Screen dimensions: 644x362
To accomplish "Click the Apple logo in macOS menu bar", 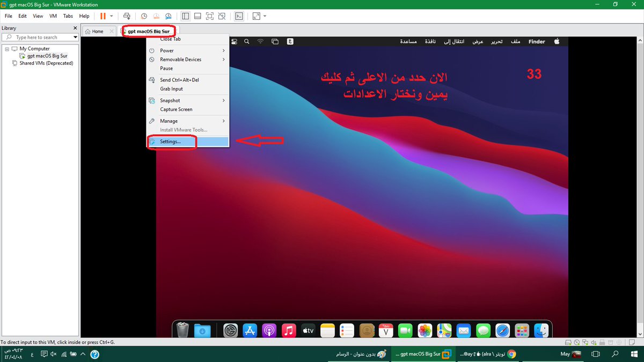I will [557, 41].
